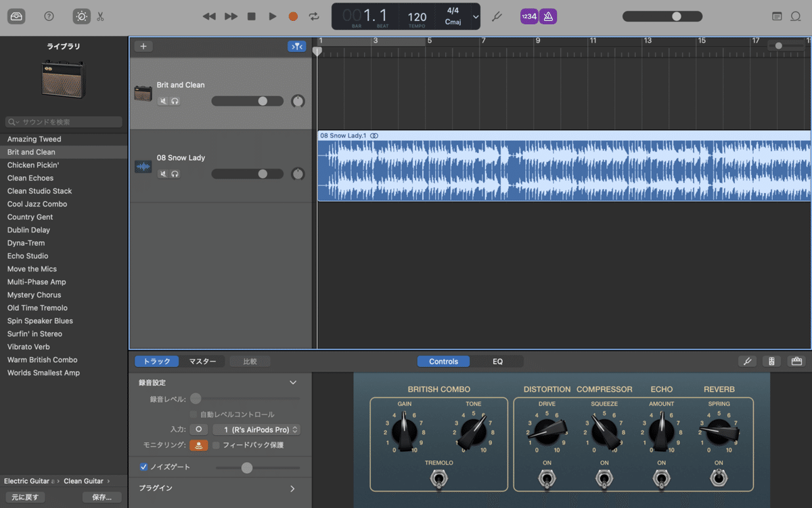812x508 pixels.
Task: Click the input channel format circle button
Action: click(x=198, y=429)
